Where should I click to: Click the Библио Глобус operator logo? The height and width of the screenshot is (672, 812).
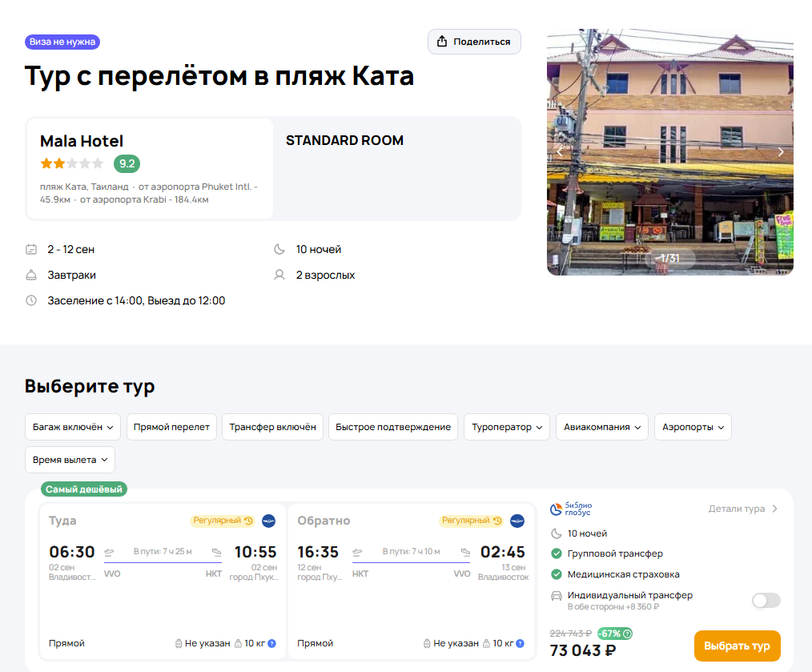(571, 509)
